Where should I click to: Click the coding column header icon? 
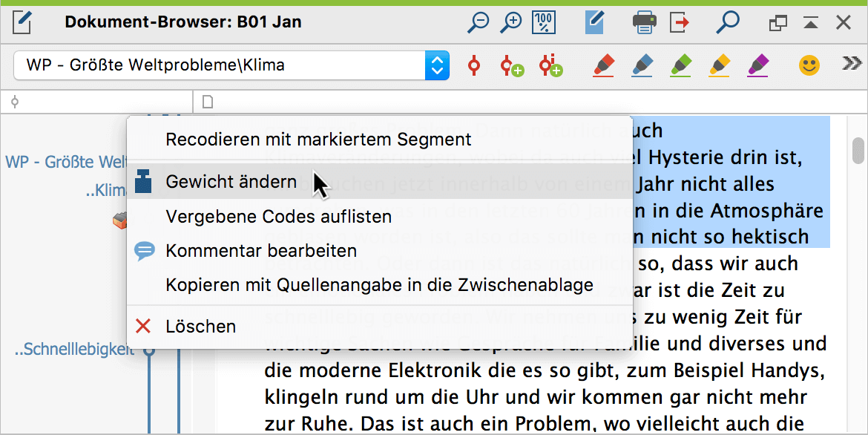tap(15, 102)
